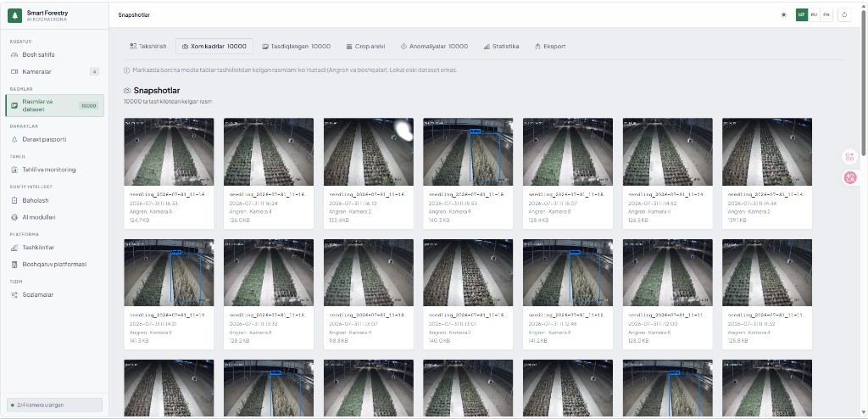Open Sozlamalar settings
The width and height of the screenshot is (868, 419).
[x=54, y=295]
